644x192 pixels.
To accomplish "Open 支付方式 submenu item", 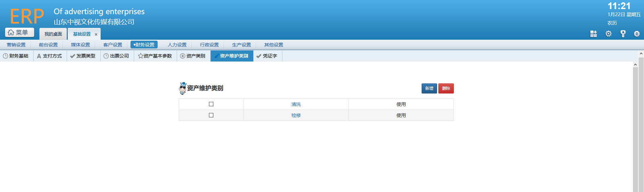I will click(x=50, y=56).
